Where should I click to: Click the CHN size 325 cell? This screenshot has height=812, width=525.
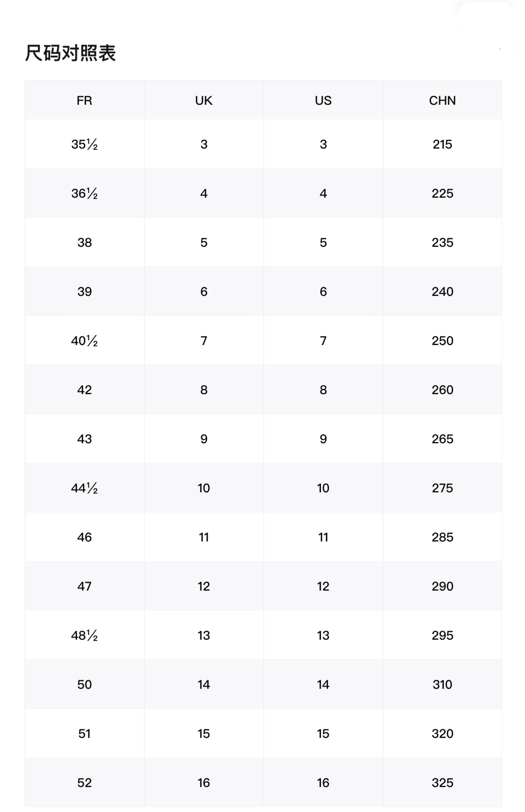442,783
